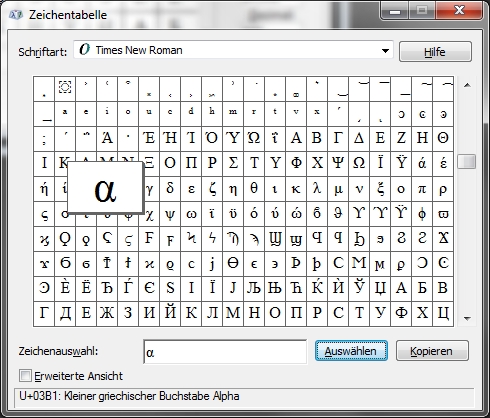Click the Character Map title bar icon
This screenshot has height=418, width=490.
click(15, 15)
